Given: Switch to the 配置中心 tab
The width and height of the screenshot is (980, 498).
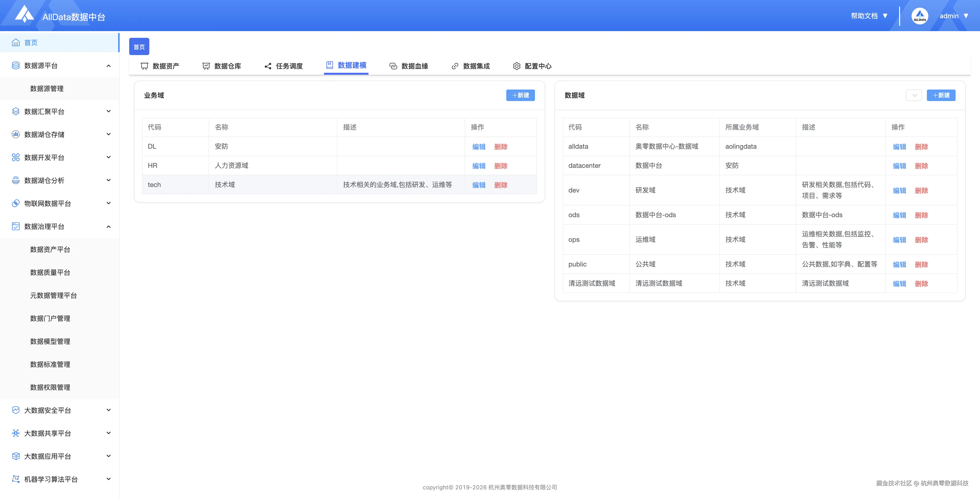Looking at the screenshot, I should [x=532, y=66].
